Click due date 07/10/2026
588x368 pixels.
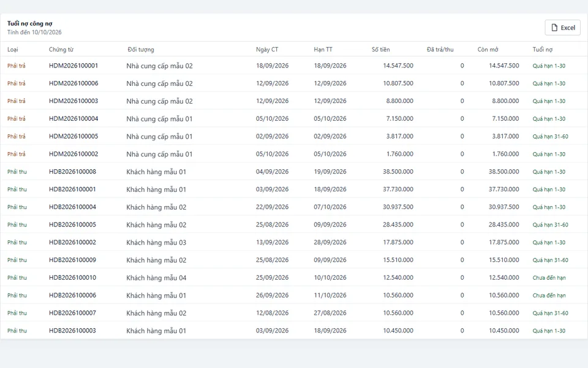(330, 207)
